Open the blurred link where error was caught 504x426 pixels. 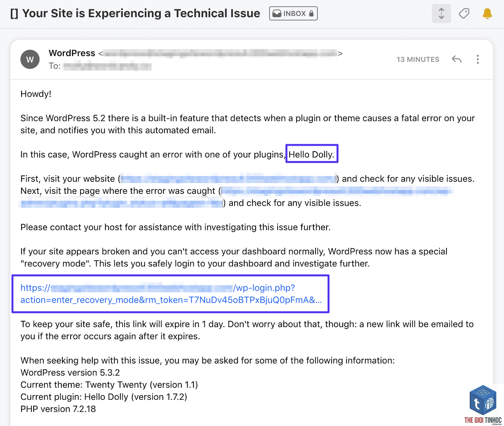pyautogui.click(x=235, y=197)
